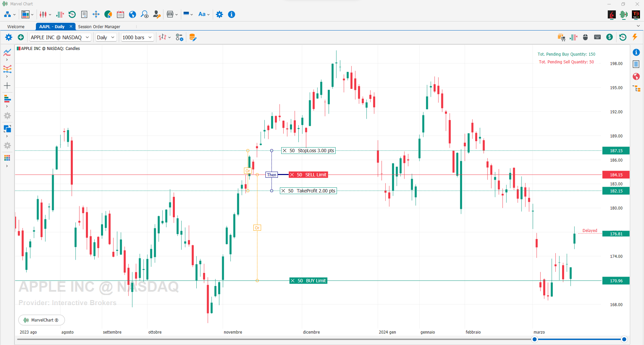Open the economic calendar icon
This screenshot has height=345, width=644.
(120, 14)
